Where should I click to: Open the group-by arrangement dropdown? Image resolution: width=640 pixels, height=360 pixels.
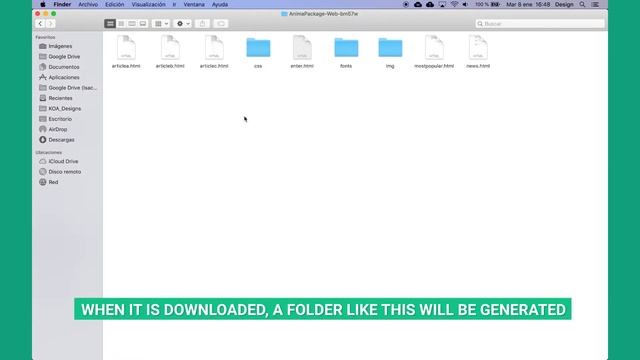(161, 24)
